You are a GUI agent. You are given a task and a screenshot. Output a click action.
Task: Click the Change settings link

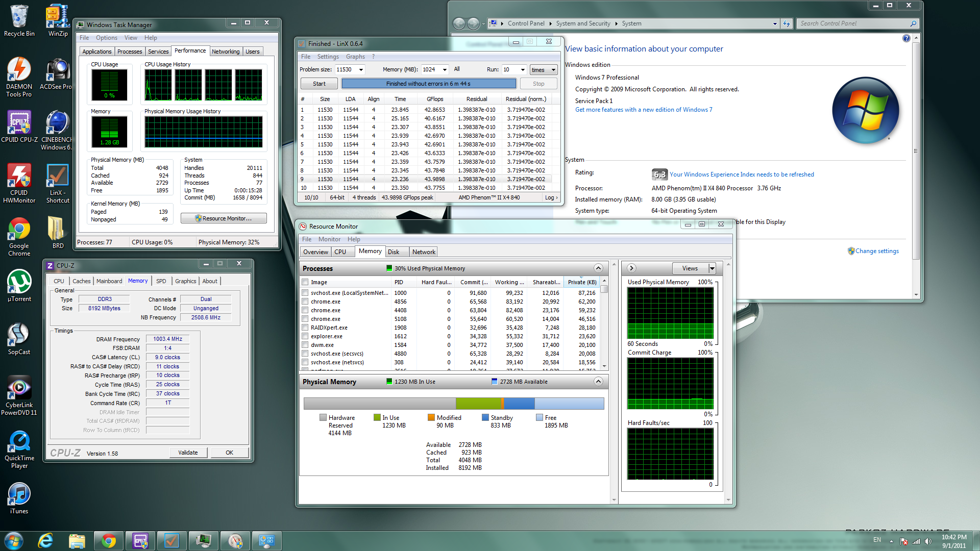876,251
